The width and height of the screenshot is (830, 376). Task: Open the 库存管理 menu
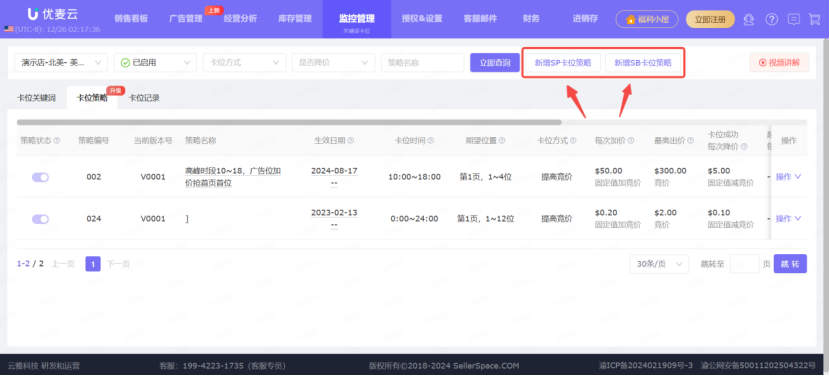[295, 19]
